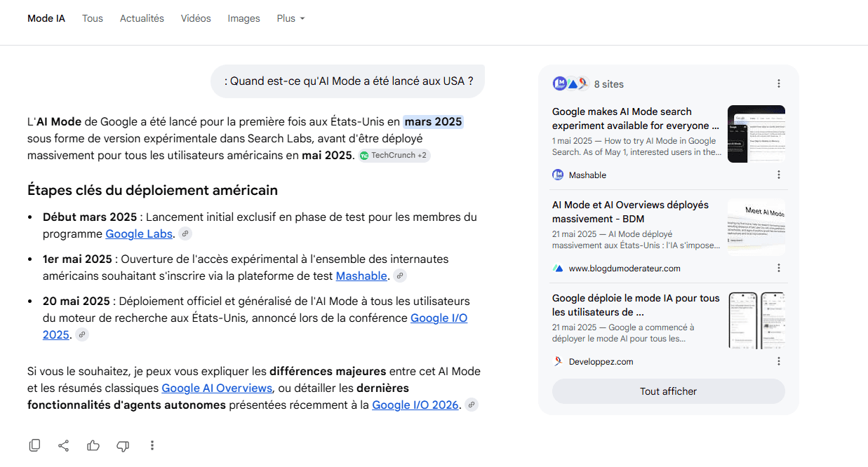Click the 'Developpez.com' source name
This screenshot has height=467, width=868.
(x=601, y=362)
